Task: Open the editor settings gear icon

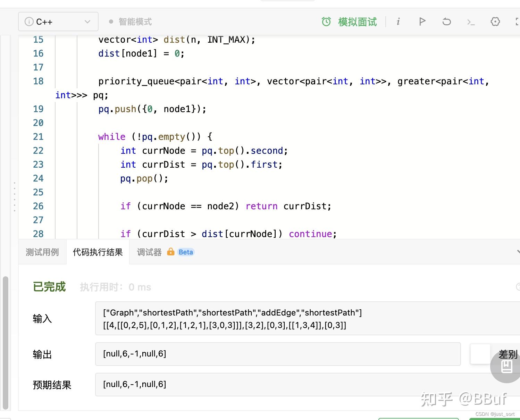Action: pyautogui.click(x=495, y=22)
